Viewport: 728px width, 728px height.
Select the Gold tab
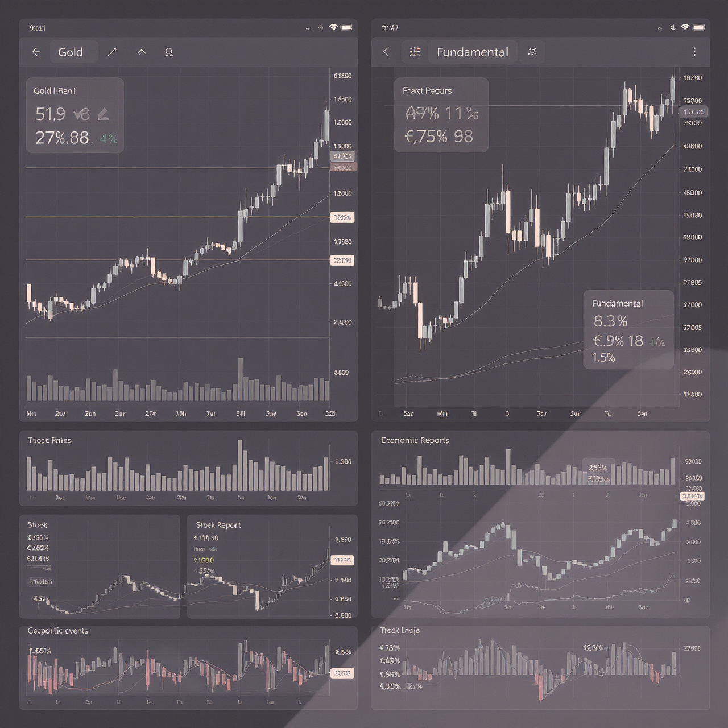(71, 52)
